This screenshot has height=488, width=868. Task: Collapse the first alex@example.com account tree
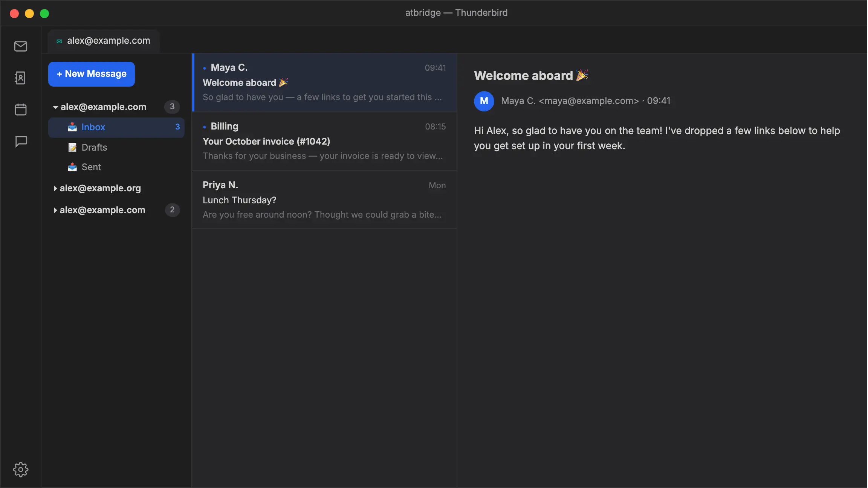tap(55, 107)
